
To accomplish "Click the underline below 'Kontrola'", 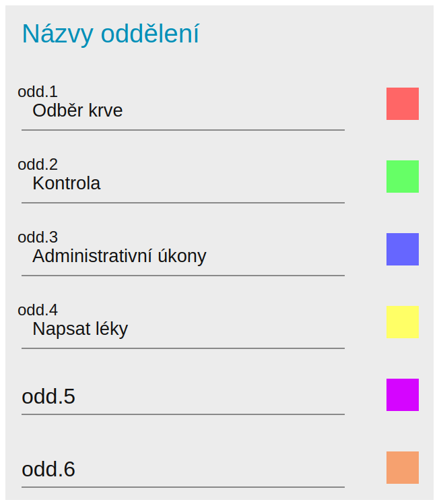I will [183, 202].
